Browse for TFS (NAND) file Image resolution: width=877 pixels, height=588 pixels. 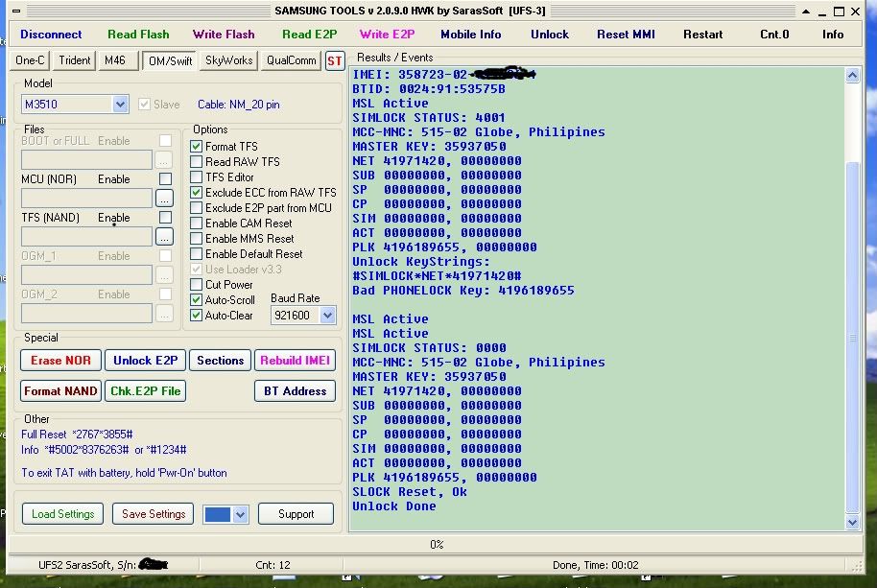point(164,236)
